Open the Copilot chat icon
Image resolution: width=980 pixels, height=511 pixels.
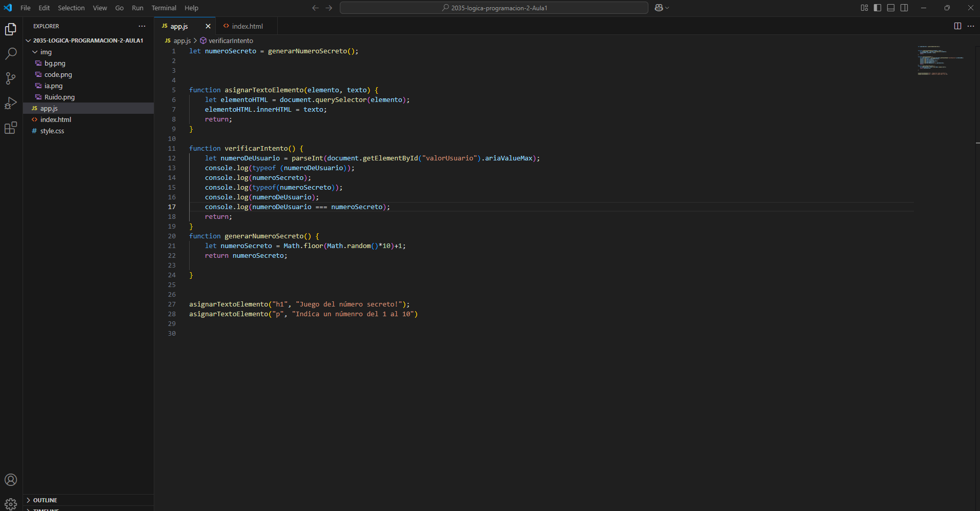pos(659,8)
